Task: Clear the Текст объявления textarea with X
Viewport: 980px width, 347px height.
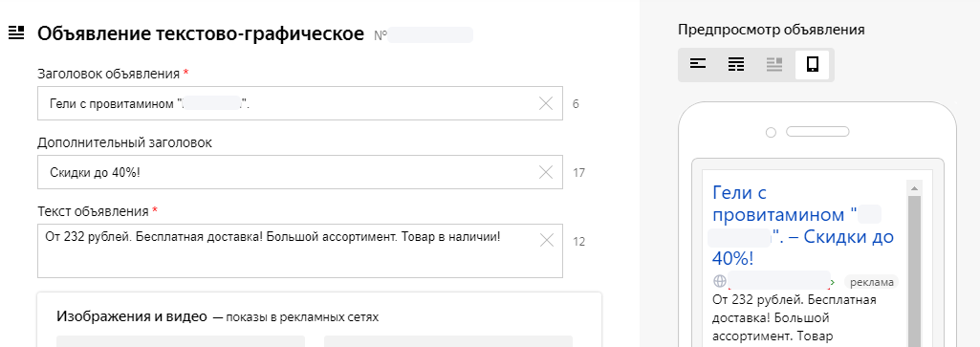Action: pyautogui.click(x=546, y=240)
